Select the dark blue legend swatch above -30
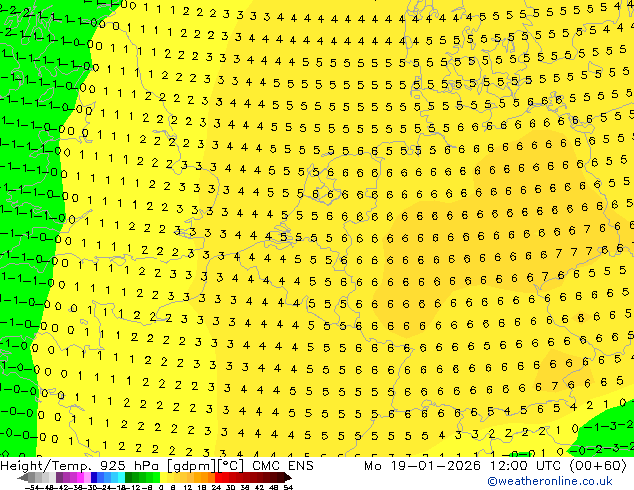Screen dimensions: 634x490 pos(94,477)
